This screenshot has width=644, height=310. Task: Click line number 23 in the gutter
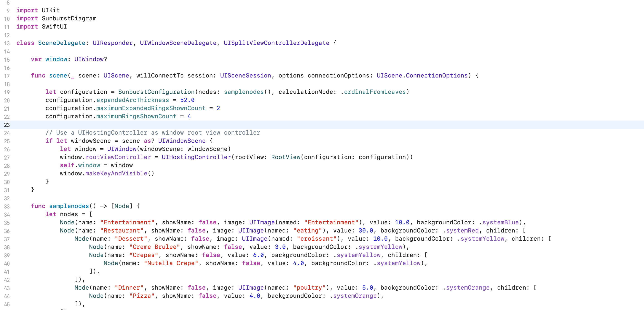point(7,125)
